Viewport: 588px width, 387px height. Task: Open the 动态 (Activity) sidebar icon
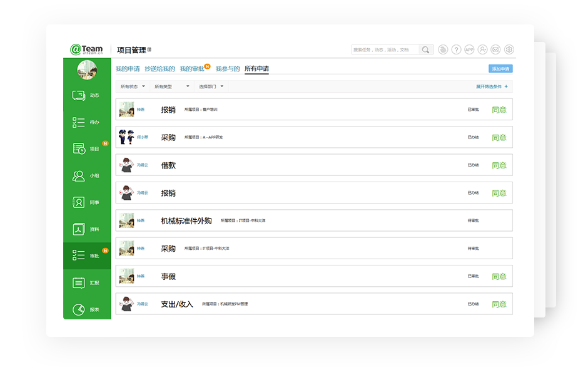[79, 95]
